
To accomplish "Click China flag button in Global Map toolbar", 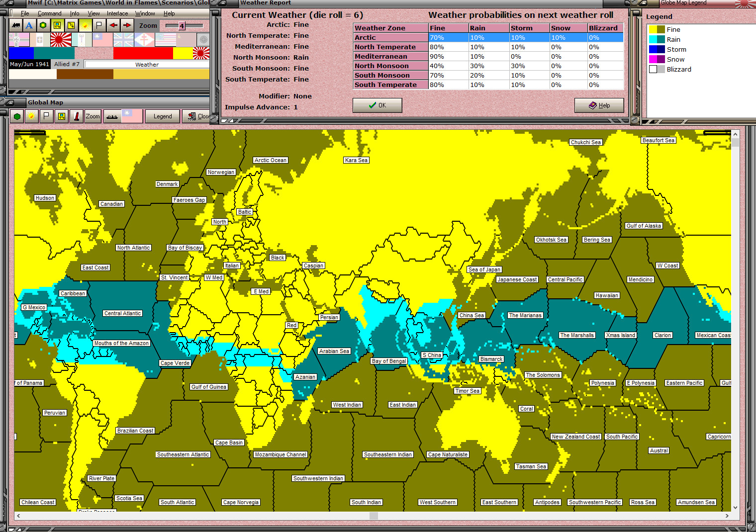I will point(132,116).
